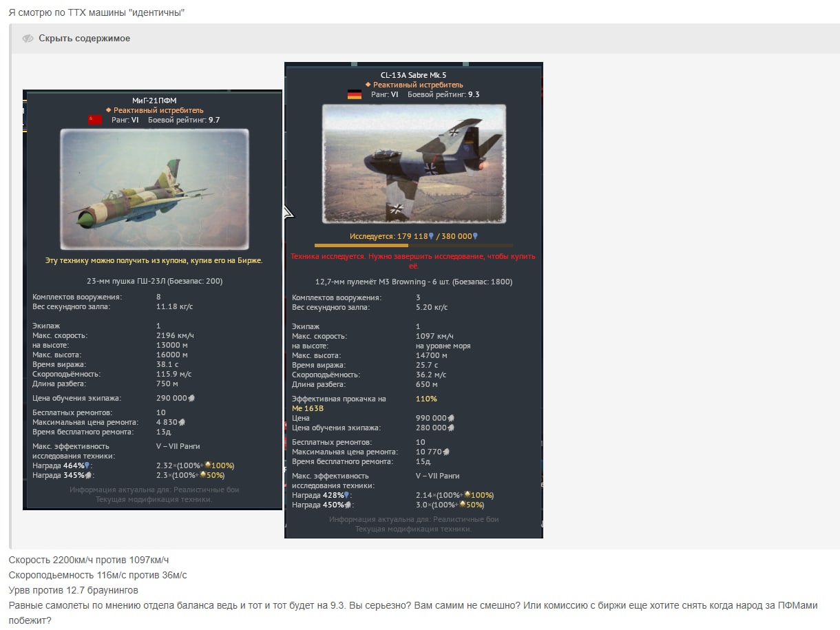Click "Боевой рейтинг: 9.3" text
The width and height of the screenshot is (840, 630).
coord(443,94)
